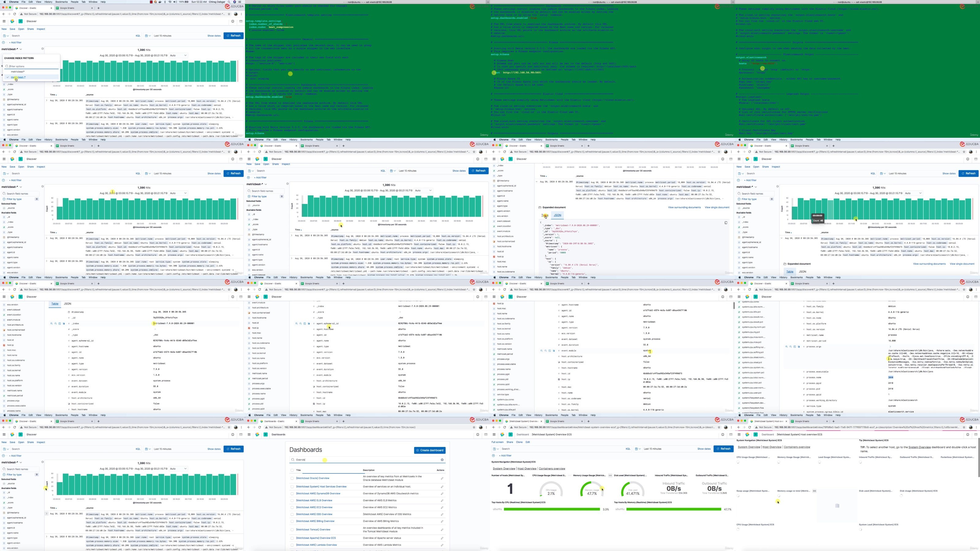Clear the 'Overvie' dashboards search text
980x551 pixels.
[442, 460]
